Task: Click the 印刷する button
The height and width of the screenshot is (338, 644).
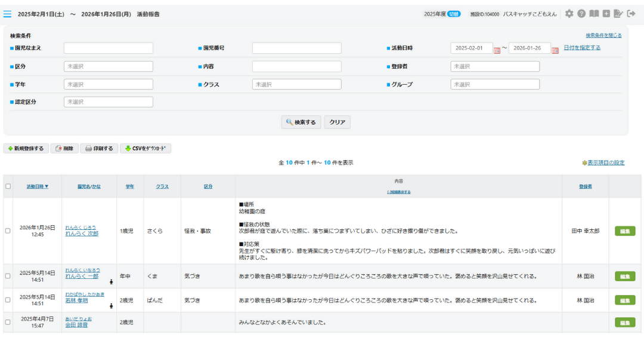Action: coord(99,149)
